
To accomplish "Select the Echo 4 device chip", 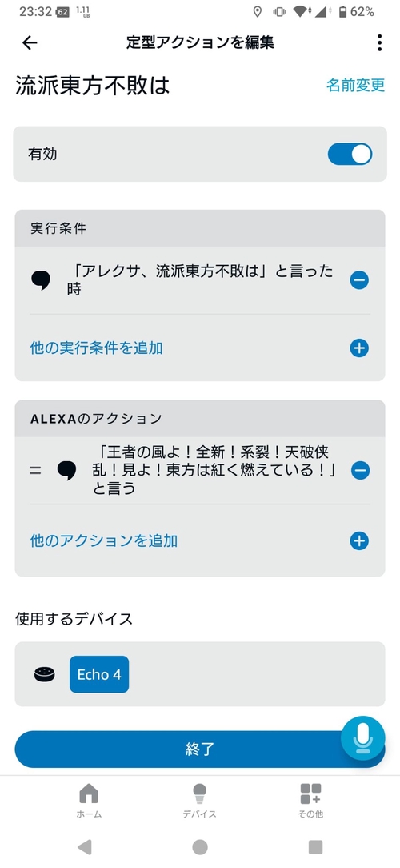I will click(x=99, y=674).
